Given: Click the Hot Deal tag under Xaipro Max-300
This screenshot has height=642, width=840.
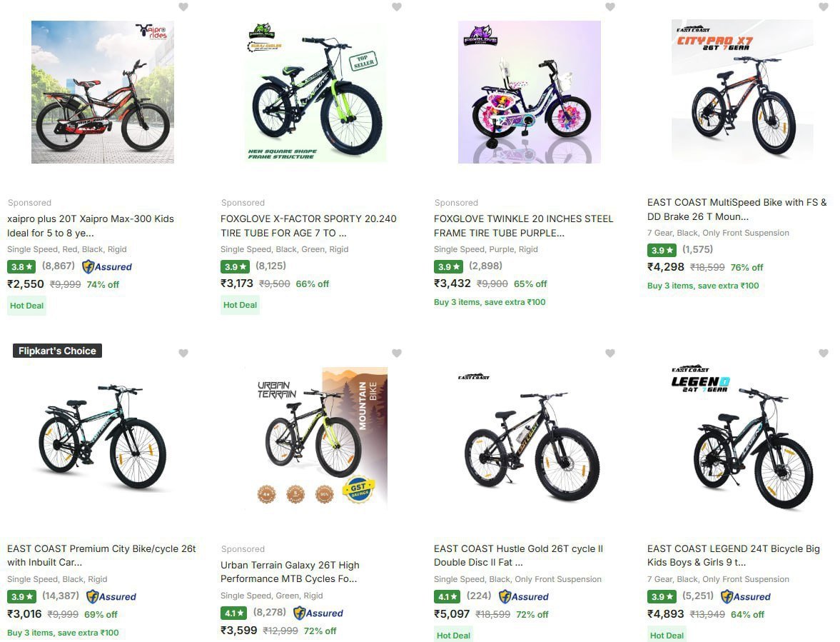Looking at the screenshot, I should [26, 306].
